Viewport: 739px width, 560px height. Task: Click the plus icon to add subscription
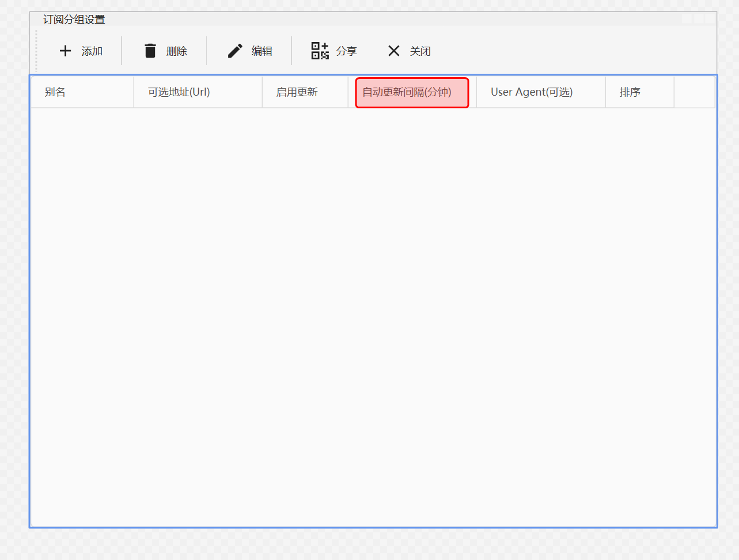click(x=66, y=51)
